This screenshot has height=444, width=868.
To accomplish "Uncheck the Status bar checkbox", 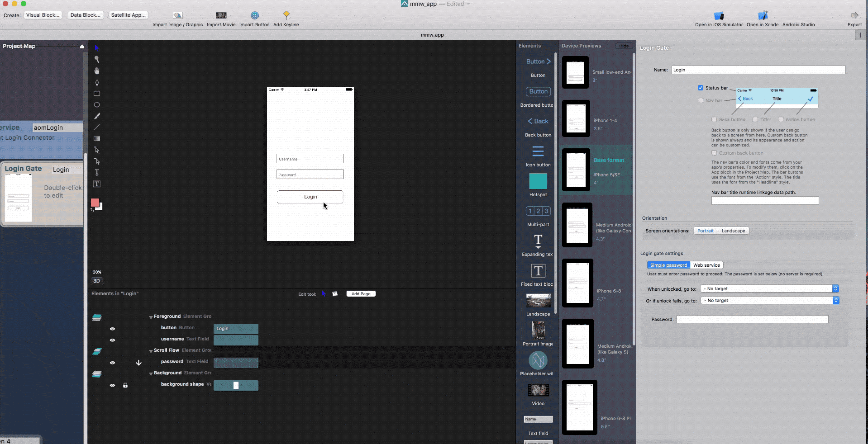I will pyautogui.click(x=701, y=88).
